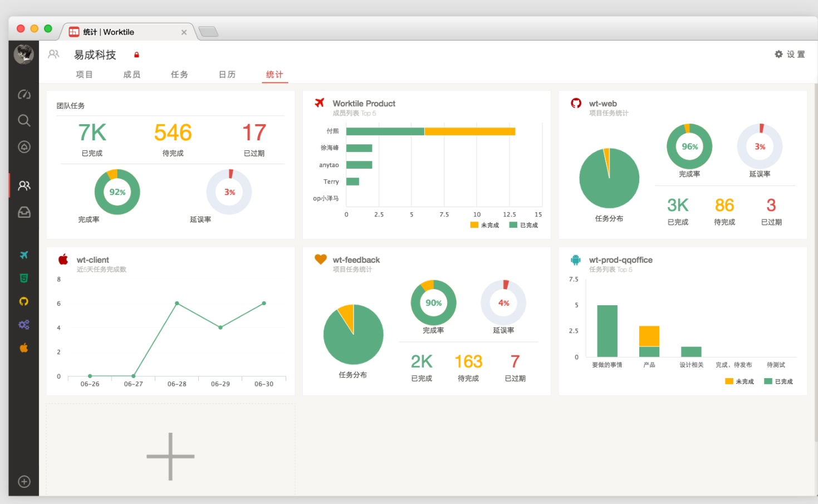Open the inbox tray icon in sidebar
This screenshot has height=504, width=818.
coord(24,212)
